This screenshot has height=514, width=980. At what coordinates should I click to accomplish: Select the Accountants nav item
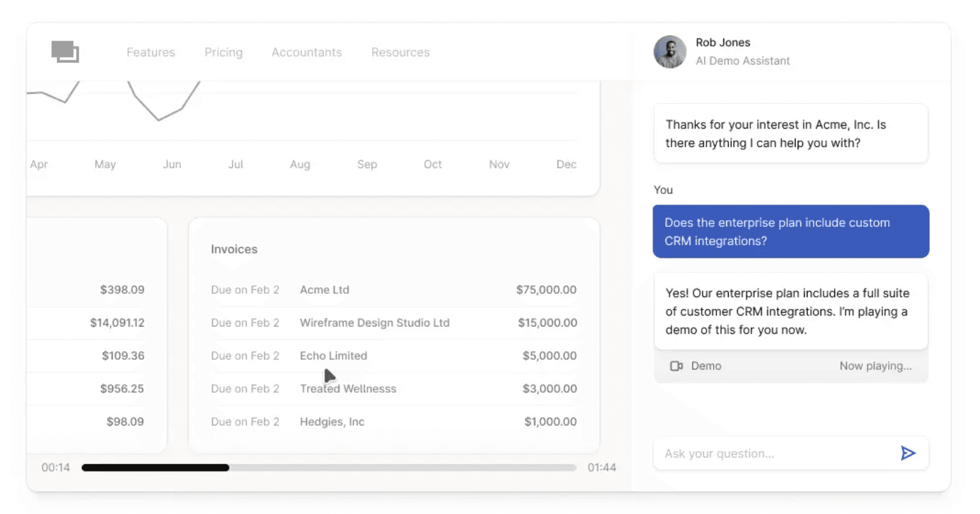306,52
